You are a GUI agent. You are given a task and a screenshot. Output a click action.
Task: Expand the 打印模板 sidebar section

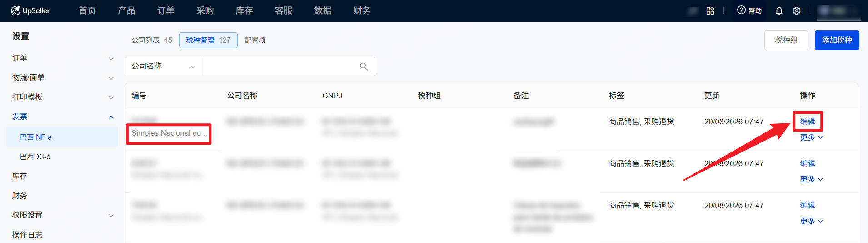tap(62, 97)
